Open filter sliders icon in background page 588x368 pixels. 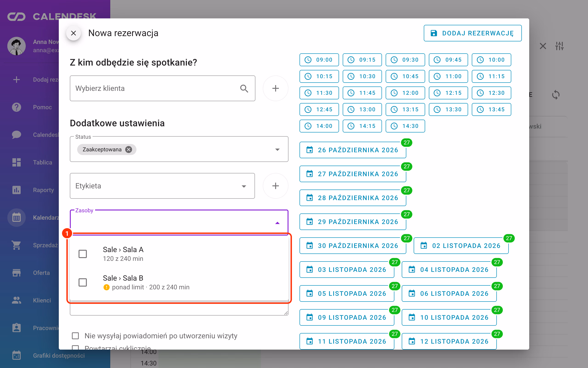click(559, 46)
